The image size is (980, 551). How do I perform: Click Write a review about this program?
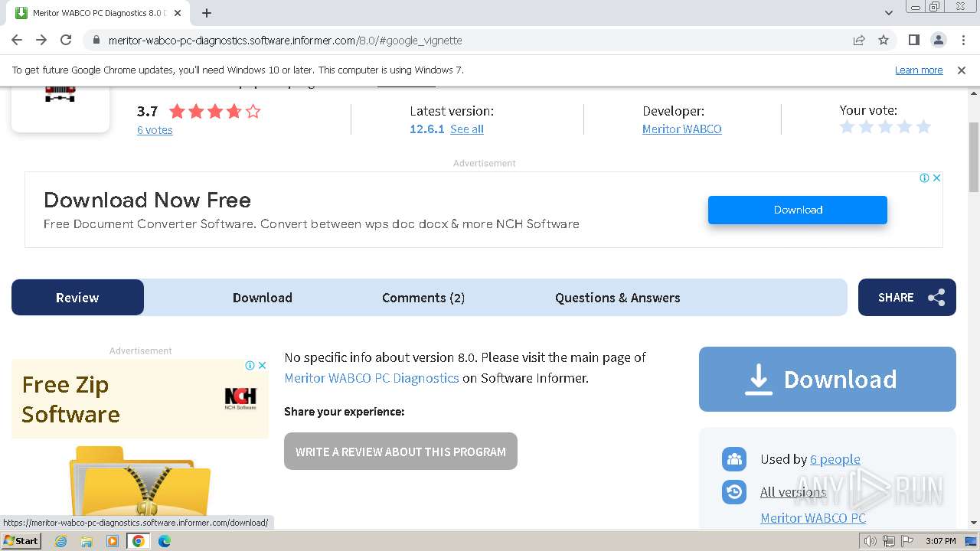400,452
